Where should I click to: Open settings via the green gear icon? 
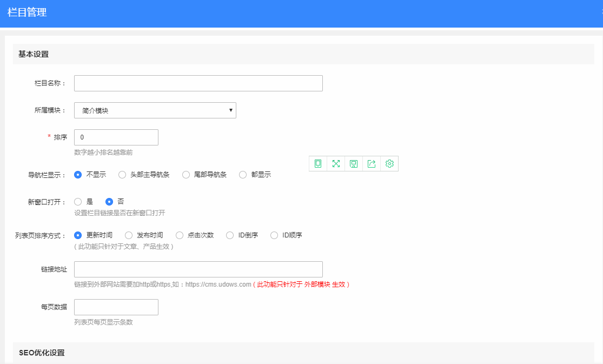click(389, 164)
